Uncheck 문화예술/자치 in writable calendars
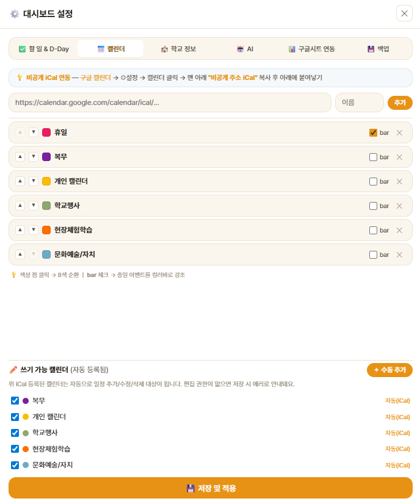 point(15,465)
